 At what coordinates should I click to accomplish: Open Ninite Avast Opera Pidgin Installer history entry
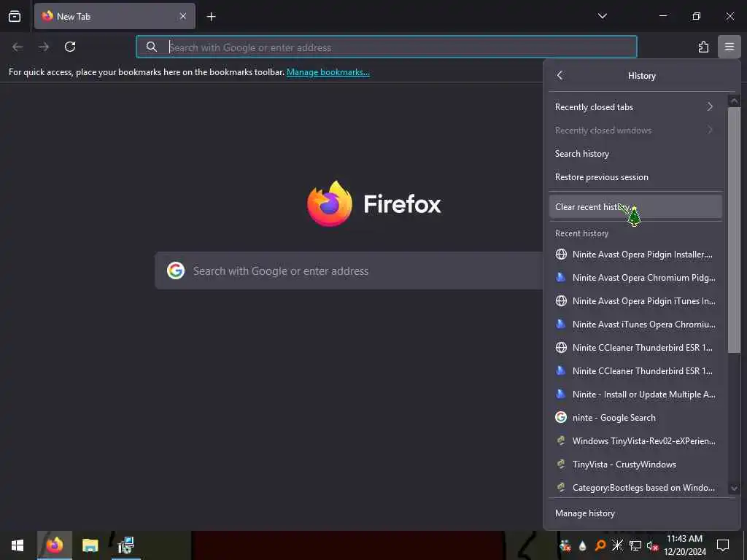coord(635,254)
